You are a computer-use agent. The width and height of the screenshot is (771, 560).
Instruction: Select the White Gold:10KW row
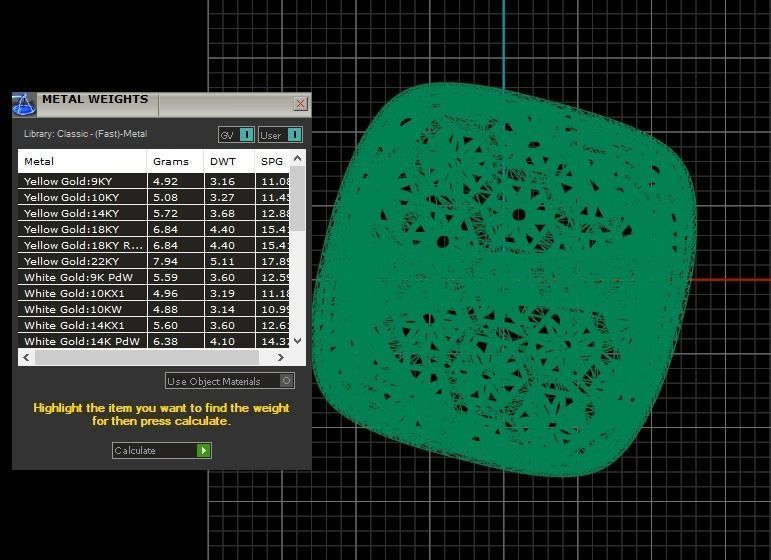[x=154, y=309]
